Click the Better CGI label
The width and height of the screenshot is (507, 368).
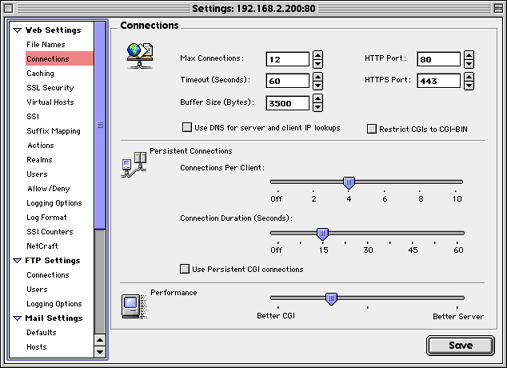pos(276,316)
